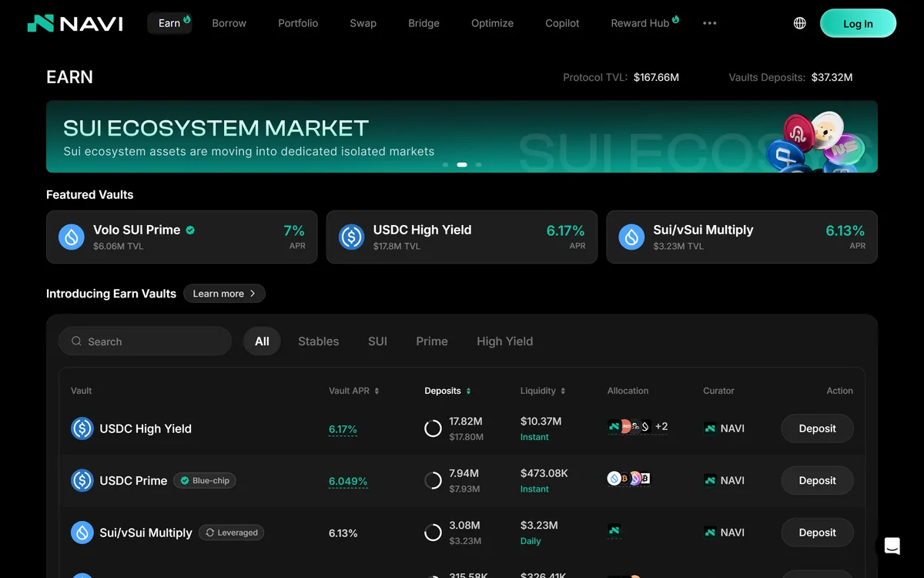
Task: Click the 6.17% APR in USDC High Yield row
Action: [x=343, y=429]
